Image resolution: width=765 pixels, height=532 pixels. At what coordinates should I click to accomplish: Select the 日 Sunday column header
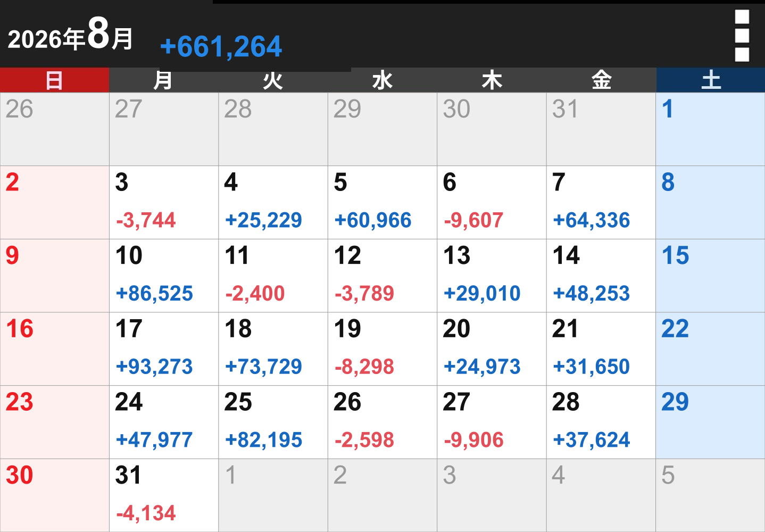pyautogui.click(x=54, y=80)
